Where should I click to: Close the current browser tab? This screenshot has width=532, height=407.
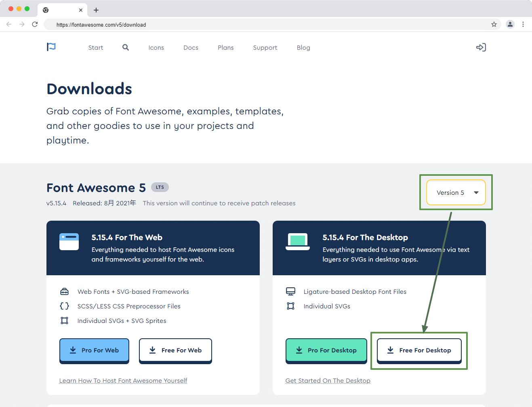(81, 10)
